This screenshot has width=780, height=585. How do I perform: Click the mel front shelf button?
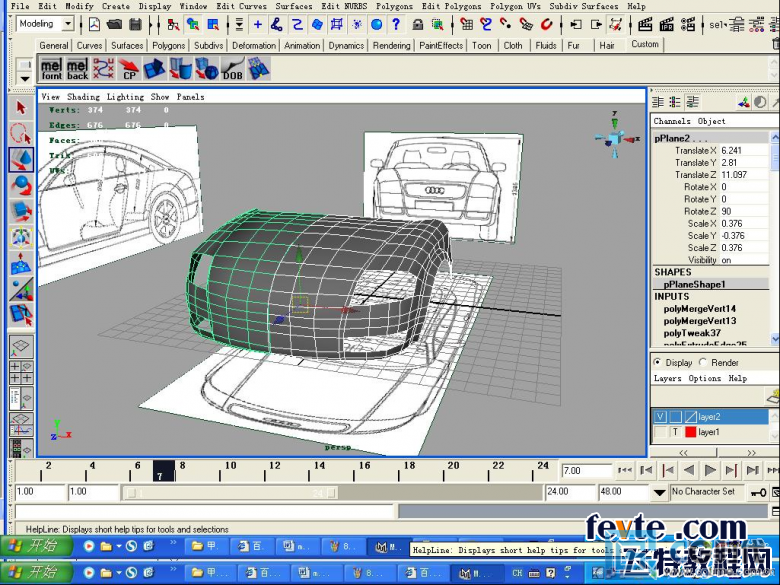tap(51, 69)
